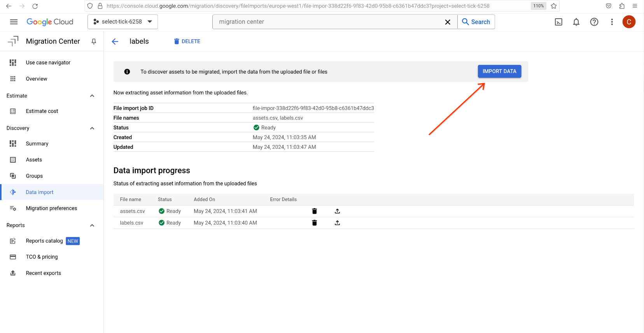This screenshot has height=333, width=644.
Task: Open Migration preferences
Action: pos(52,208)
